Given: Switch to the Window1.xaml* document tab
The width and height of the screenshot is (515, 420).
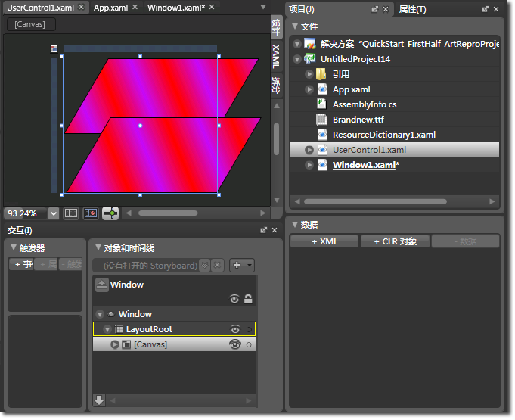Looking at the screenshot, I should tap(176, 8).
